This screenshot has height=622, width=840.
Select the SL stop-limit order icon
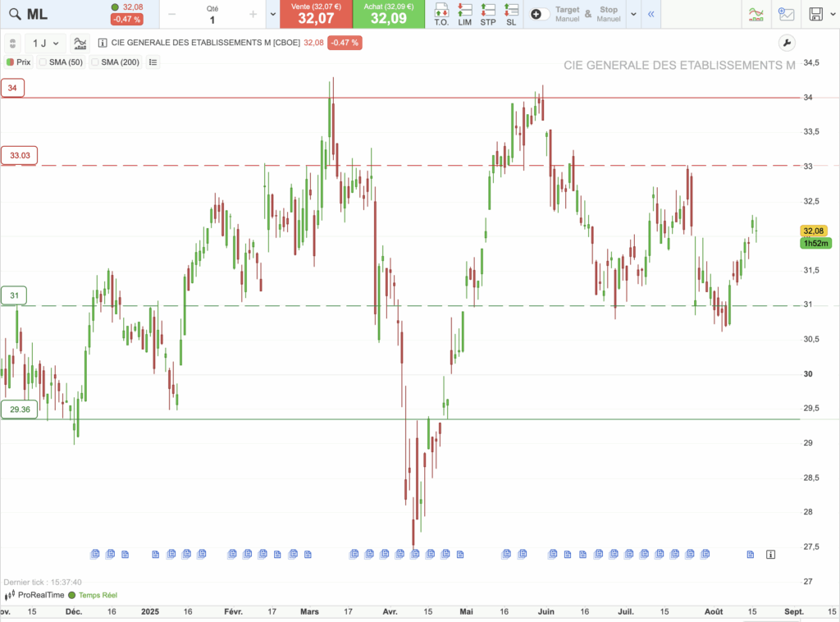point(511,14)
